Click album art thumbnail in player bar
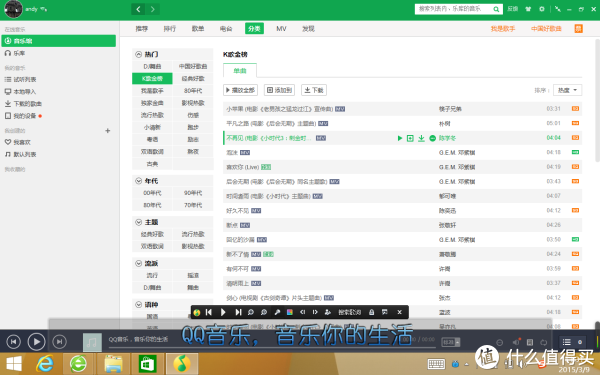Screen dimensions: 600x375 92,342
